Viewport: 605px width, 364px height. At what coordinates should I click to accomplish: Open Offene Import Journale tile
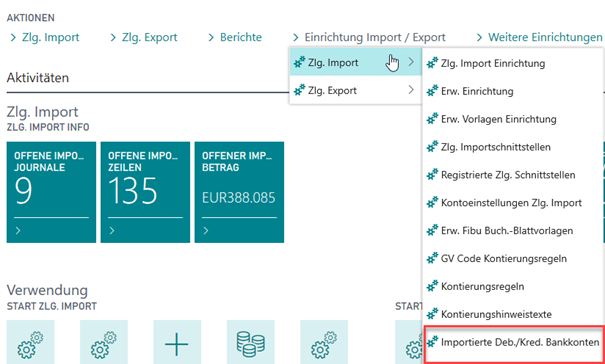[51, 192]
